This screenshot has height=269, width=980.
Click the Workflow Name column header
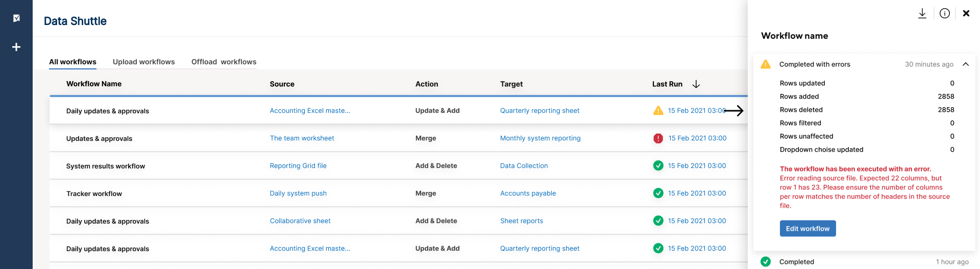94,84
